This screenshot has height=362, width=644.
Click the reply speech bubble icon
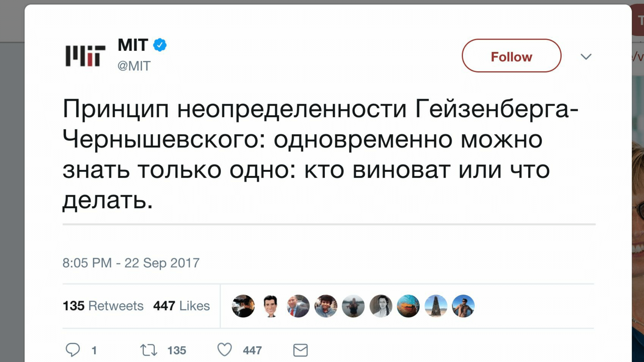73,350
